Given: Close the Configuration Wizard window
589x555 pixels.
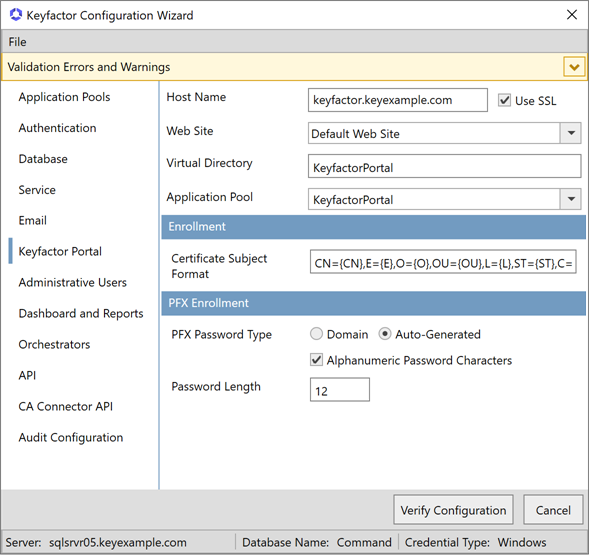Looking at the screenshot, I should pos(572,15).
